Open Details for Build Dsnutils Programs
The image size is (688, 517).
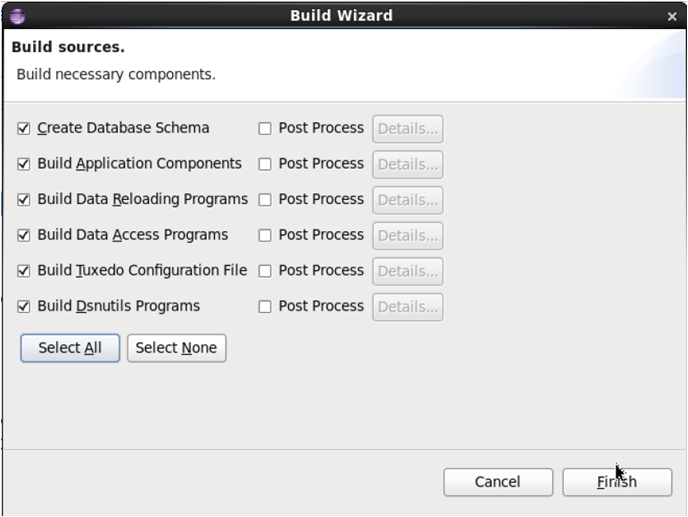[407, 307]
